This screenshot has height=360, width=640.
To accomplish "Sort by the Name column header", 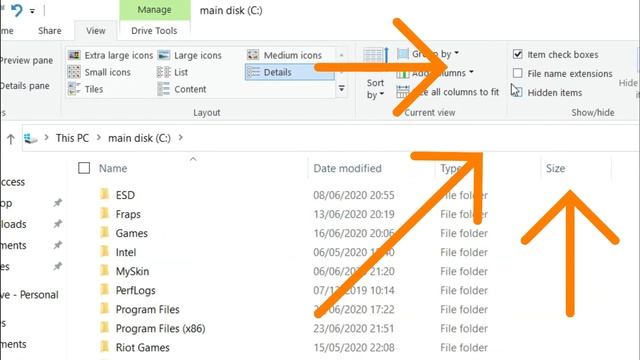I will [113, 168].
